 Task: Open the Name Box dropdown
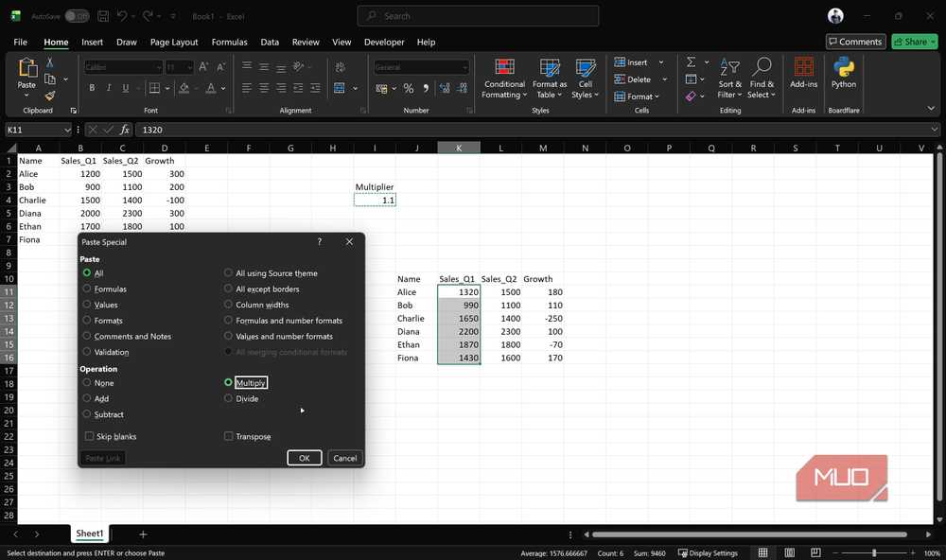67,130
